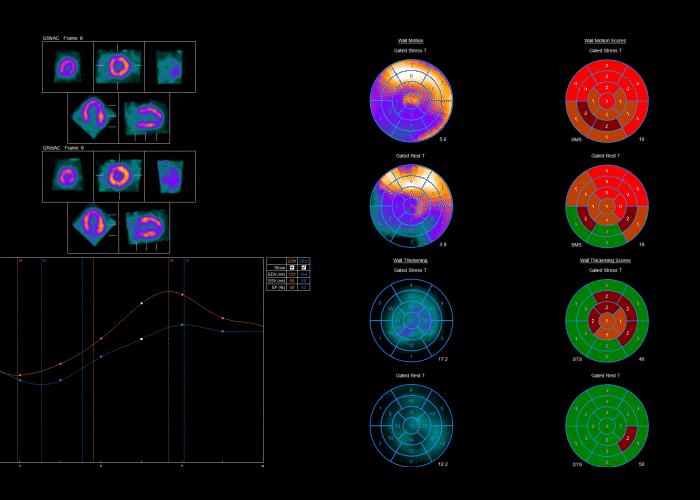Click Wall Thickening heading label
Screen dimensions: 700x500
[410, 260]
